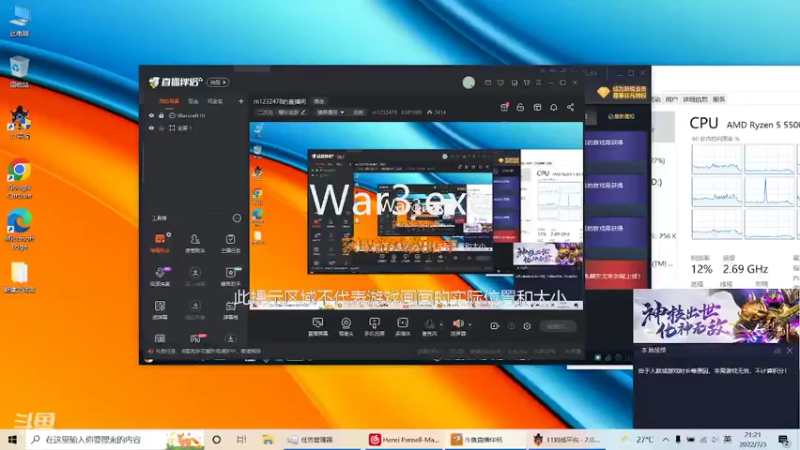Image resolution: width=800 pixels, height=450 pixels.
Task: Toggle visibility of Warcraft III source
Action: 151,116
